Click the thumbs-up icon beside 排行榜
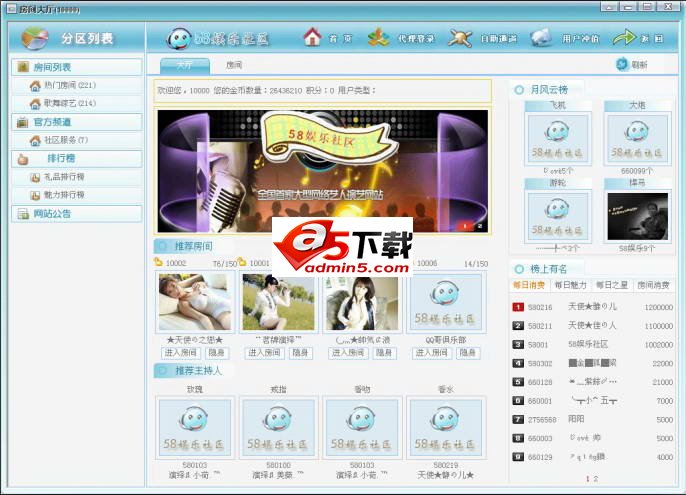 pyautogui.click(x=23, y=159)
